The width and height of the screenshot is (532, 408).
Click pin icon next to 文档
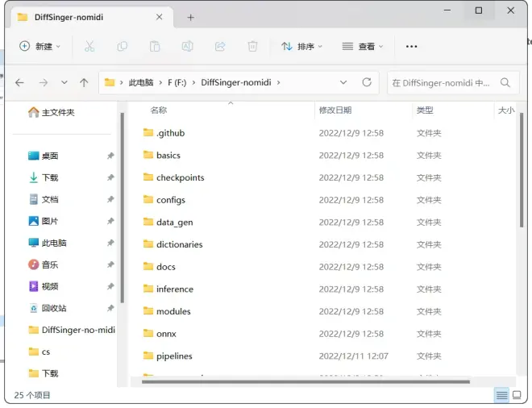pos(110,199)
